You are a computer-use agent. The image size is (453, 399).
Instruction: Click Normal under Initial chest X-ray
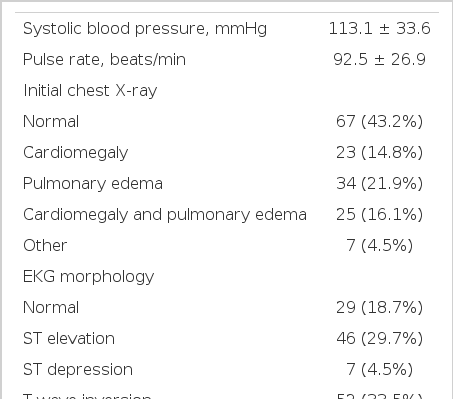(x=51, y=121)
